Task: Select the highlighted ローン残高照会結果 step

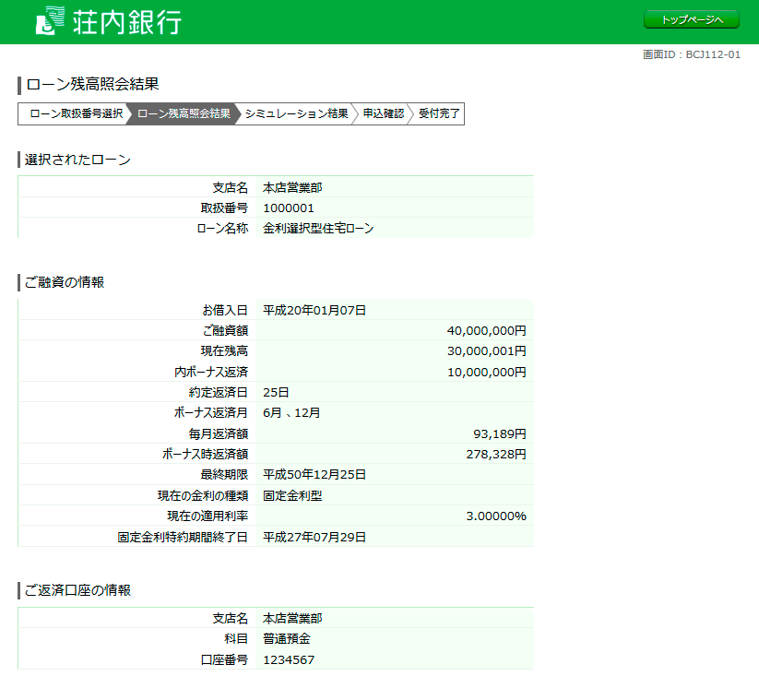Action: pyautogui.click(x=184, y=114)
